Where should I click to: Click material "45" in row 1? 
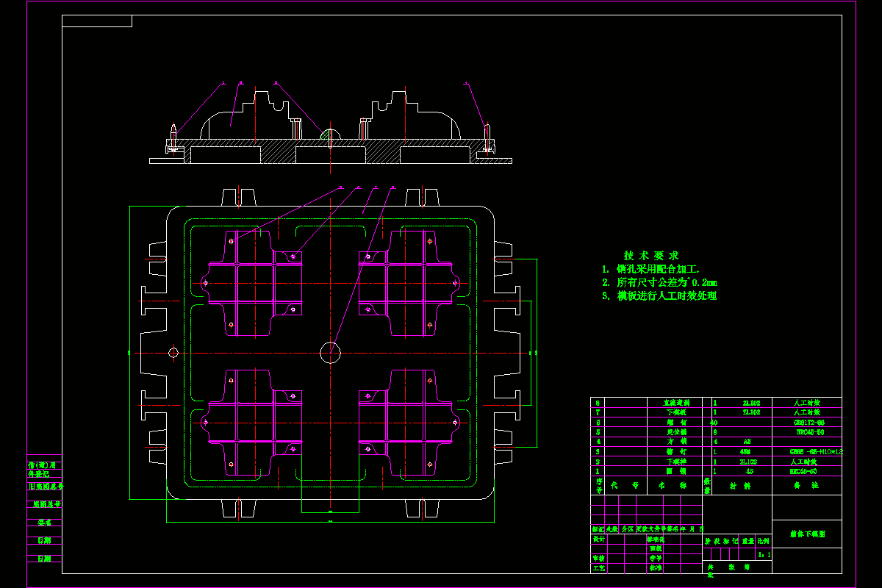coord(748,471)
